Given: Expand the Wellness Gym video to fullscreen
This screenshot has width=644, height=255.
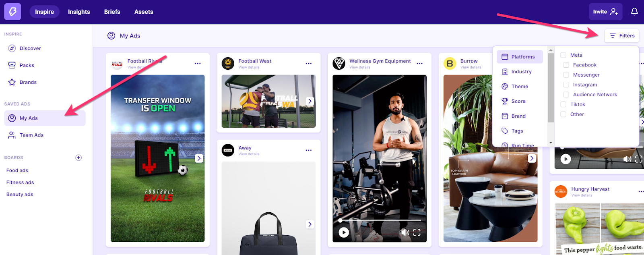Looking at the screenshot, I should 417,232.
